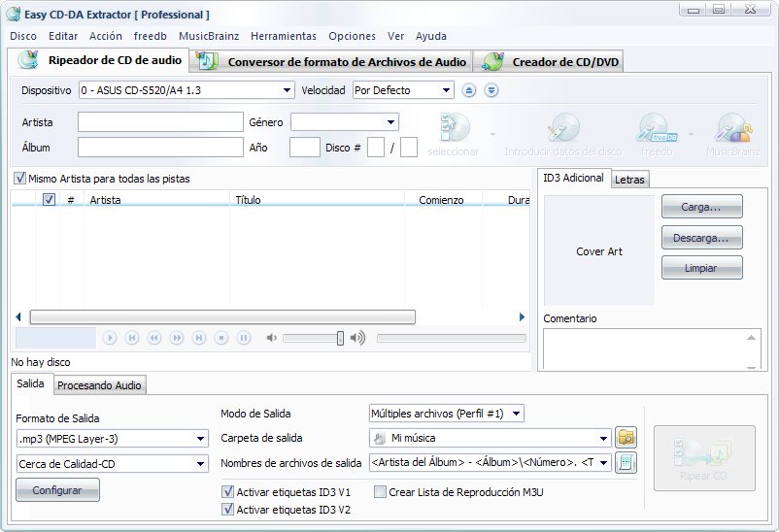Open the output filename editor icon
The image size is (779, 532).
point(627,462)
